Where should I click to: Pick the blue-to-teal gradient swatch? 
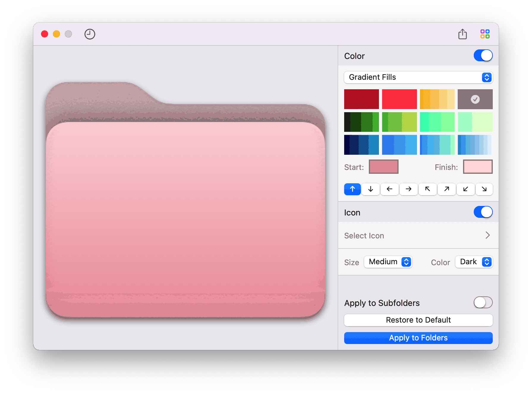[x=437, y=145]
